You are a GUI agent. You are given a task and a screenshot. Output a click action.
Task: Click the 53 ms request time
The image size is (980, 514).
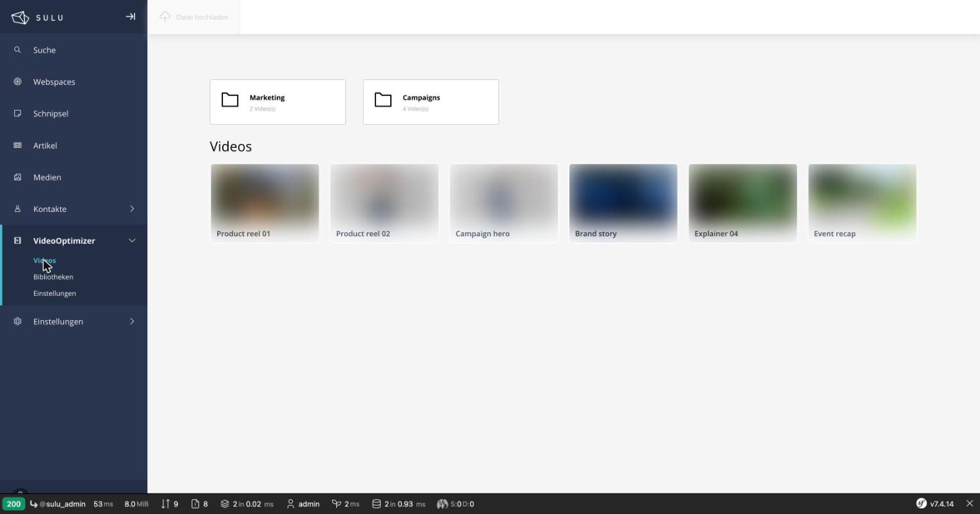[x=103, y=504]
